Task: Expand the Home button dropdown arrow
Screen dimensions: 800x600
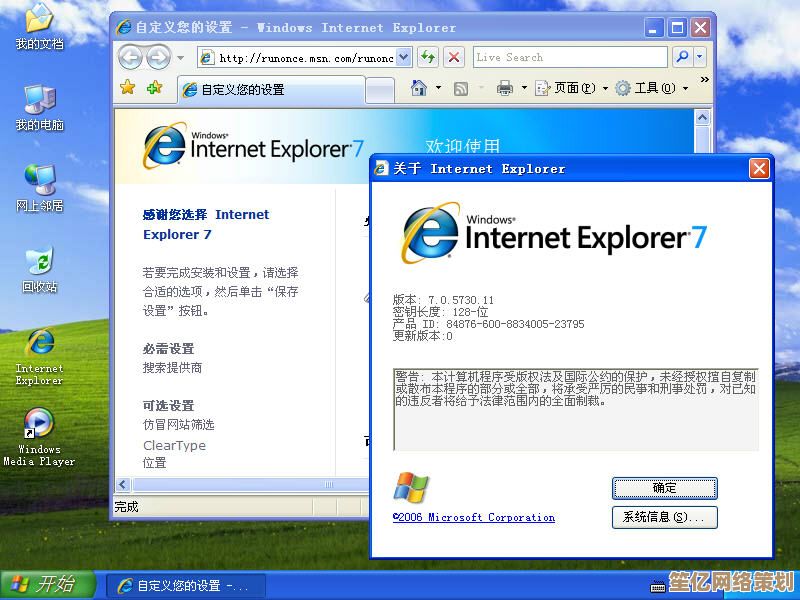Action: click(x=438, y=88)
